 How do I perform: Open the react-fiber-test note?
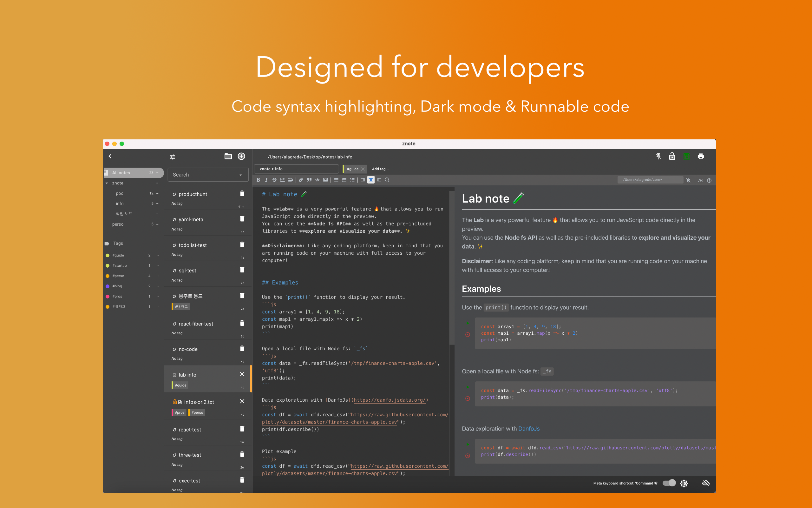click(196, 324)
